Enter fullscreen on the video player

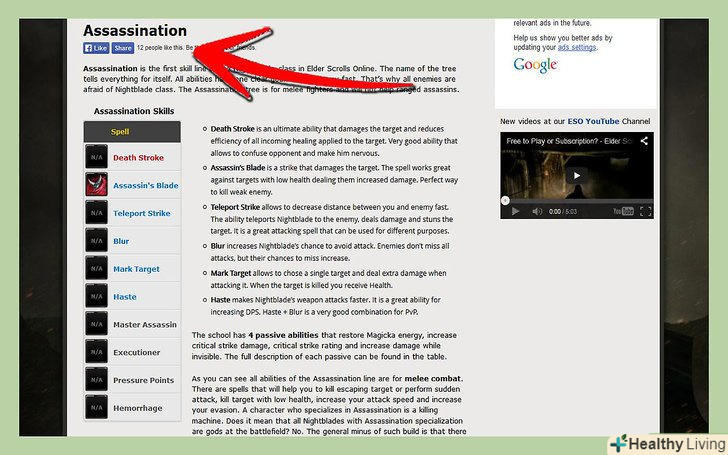(645, 212)
